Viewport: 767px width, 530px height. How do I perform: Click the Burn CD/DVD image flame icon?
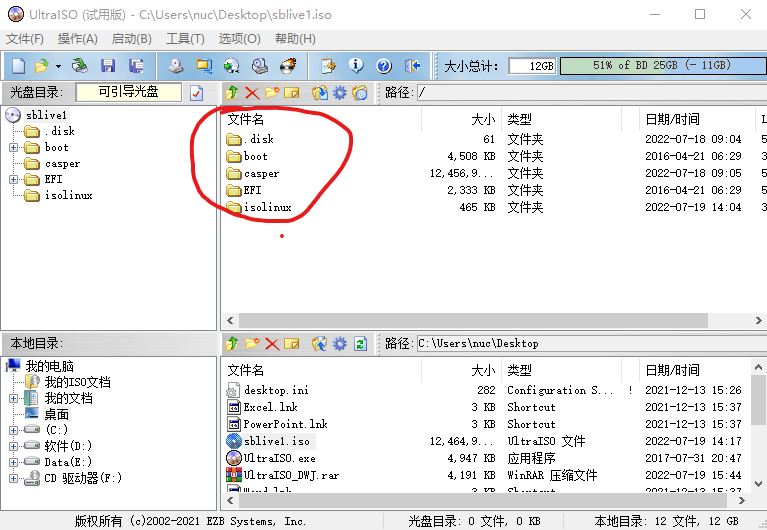[288, 66]
